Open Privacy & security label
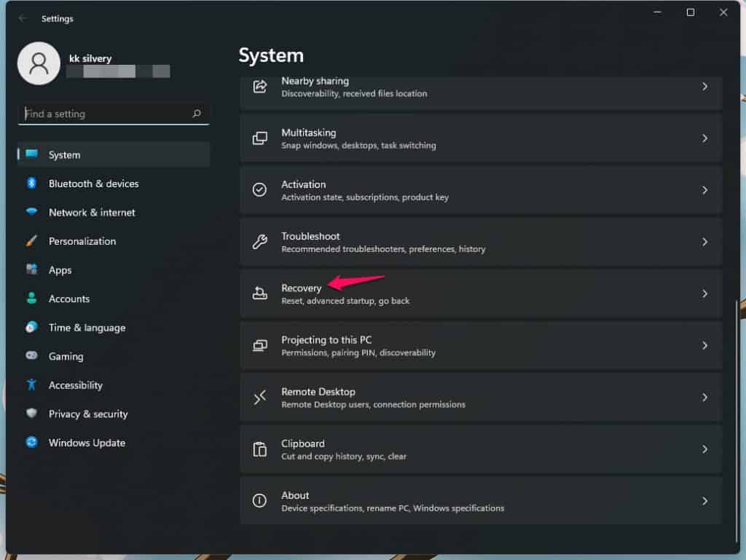Viewport: 746px width, 560px height. [x=88, y=414]
